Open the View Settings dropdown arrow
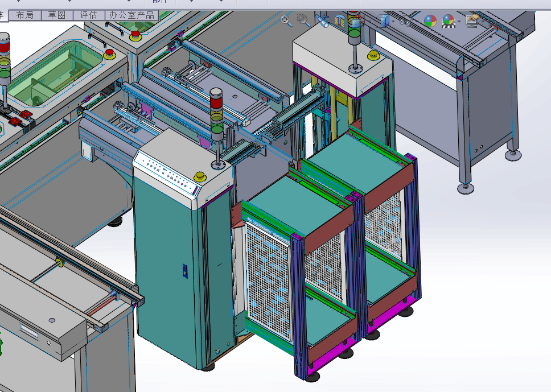 [483, 22]
